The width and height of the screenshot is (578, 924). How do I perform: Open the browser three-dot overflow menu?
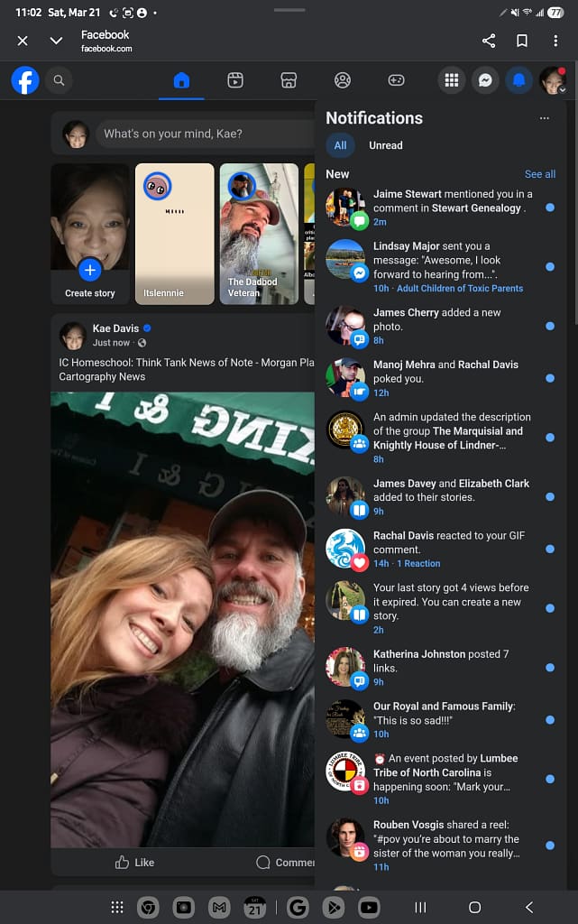[555, 41]
